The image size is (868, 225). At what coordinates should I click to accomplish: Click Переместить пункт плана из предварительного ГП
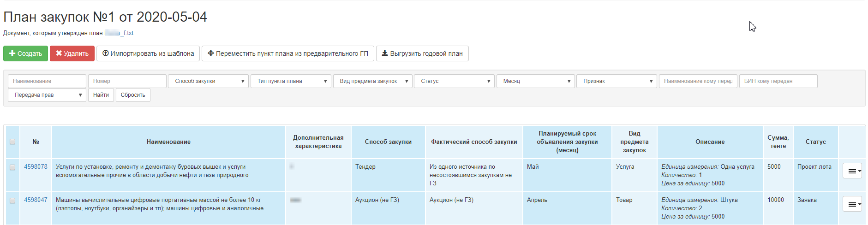(x=288, y=53)
